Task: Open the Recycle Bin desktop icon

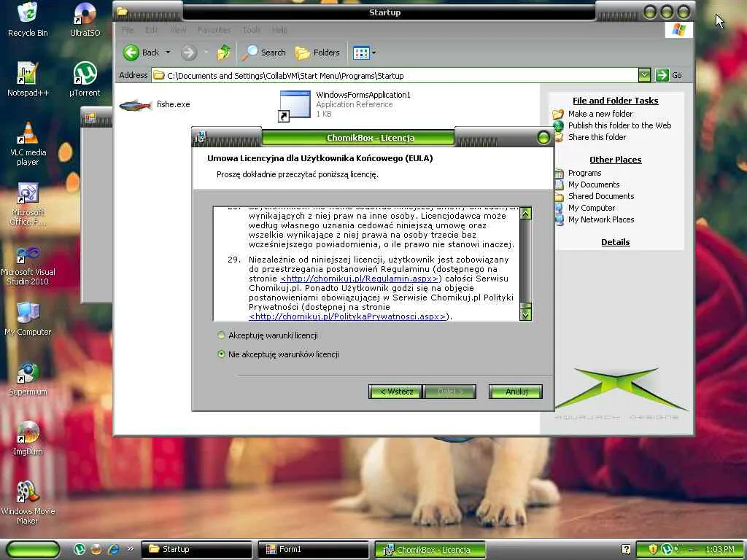Action: pyautogui.click(x=28, y=20)
